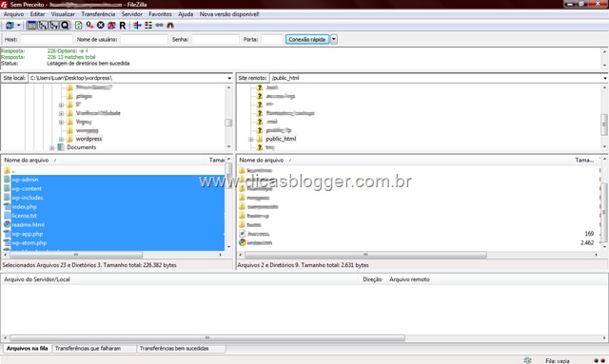The height and width of the screenshot is (364, 609).
Task: Select the wp-content folder
Action: [27, 188]
